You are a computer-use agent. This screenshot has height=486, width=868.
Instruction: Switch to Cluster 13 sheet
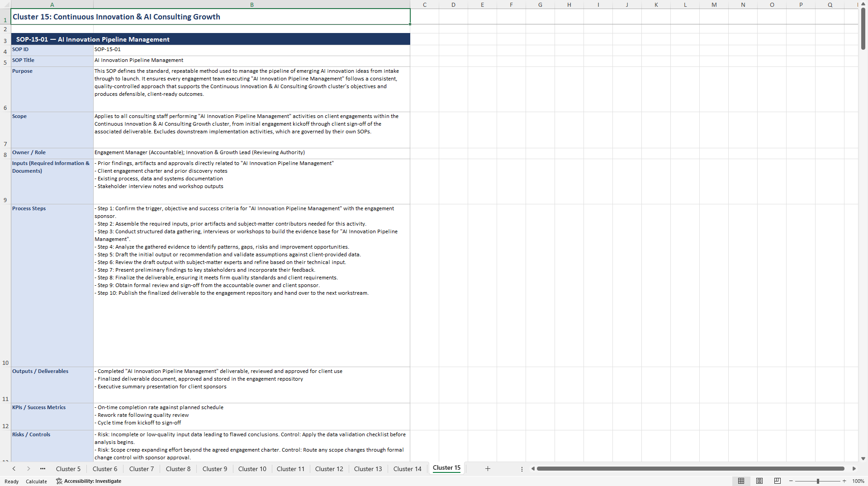[x=368, y=469]
